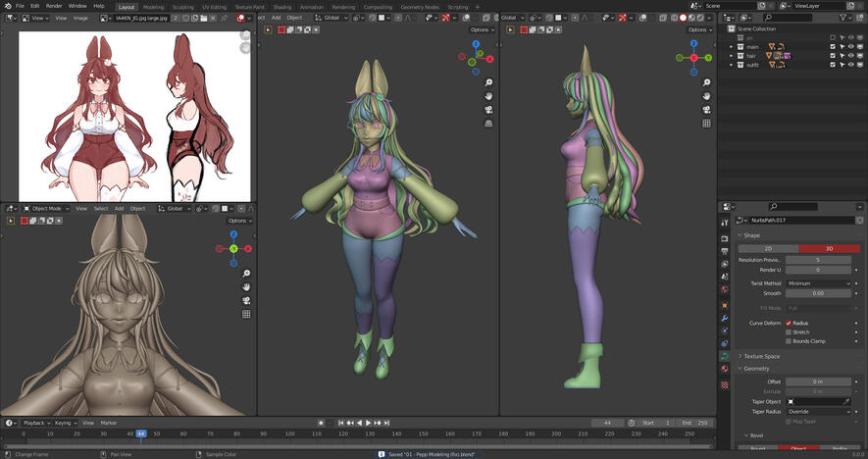Click the zoom magnifier icon in center viewport
868x459 pixels.
coord(488,80)
